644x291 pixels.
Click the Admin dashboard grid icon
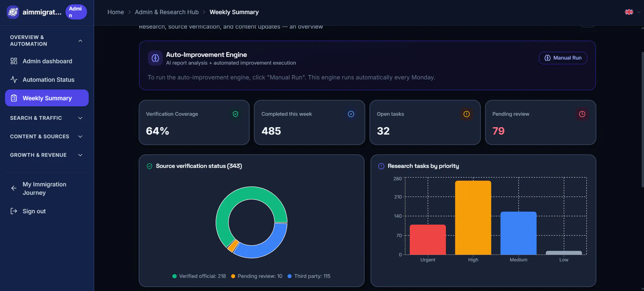pyautogui.click(x=14, y=61)
